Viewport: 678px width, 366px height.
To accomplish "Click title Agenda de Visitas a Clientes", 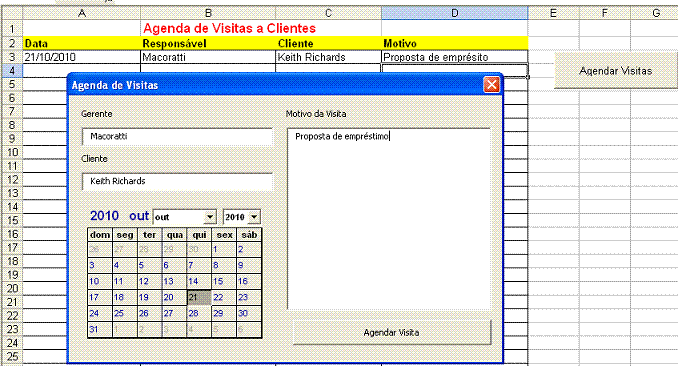I will (230, 29).
